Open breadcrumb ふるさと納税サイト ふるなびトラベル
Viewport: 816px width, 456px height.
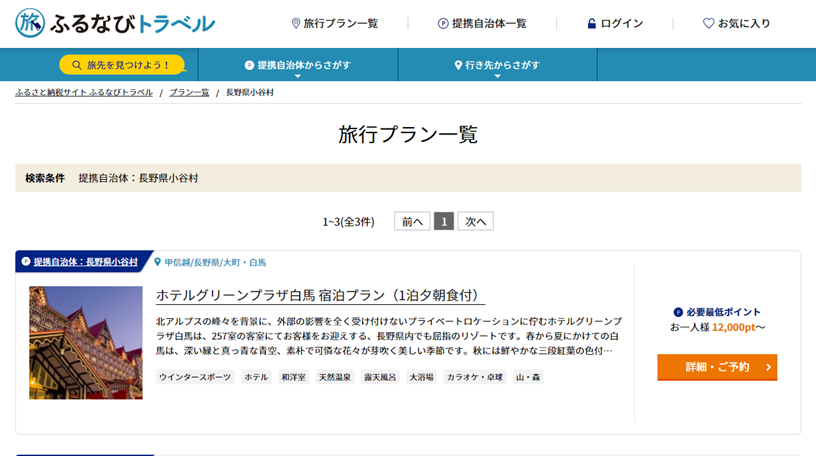84,93
